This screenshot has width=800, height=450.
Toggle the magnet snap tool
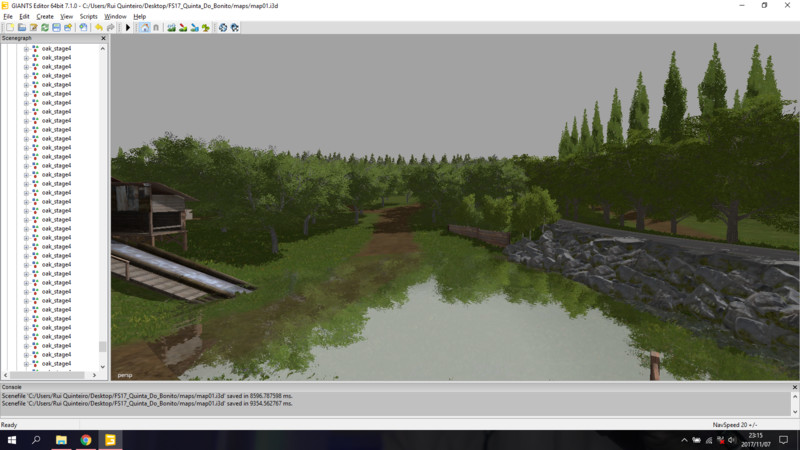156,28
